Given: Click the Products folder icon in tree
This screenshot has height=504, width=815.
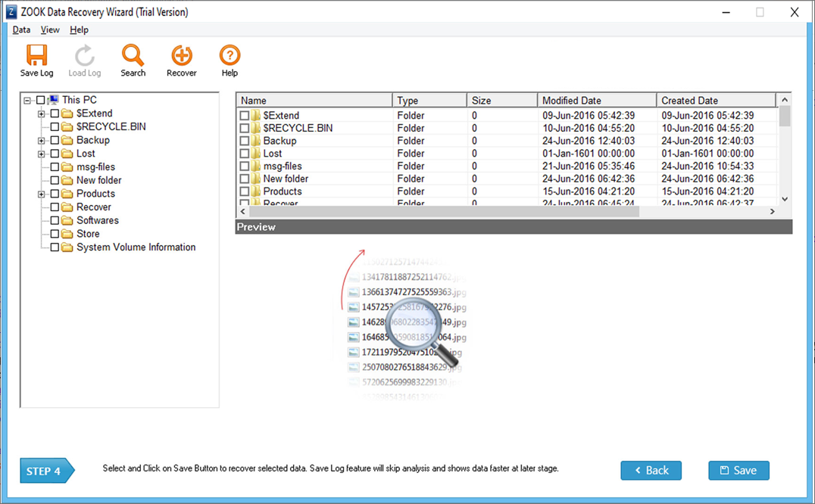Looking at the screenshot, I should pyautogui.click(x=67, y=194).
